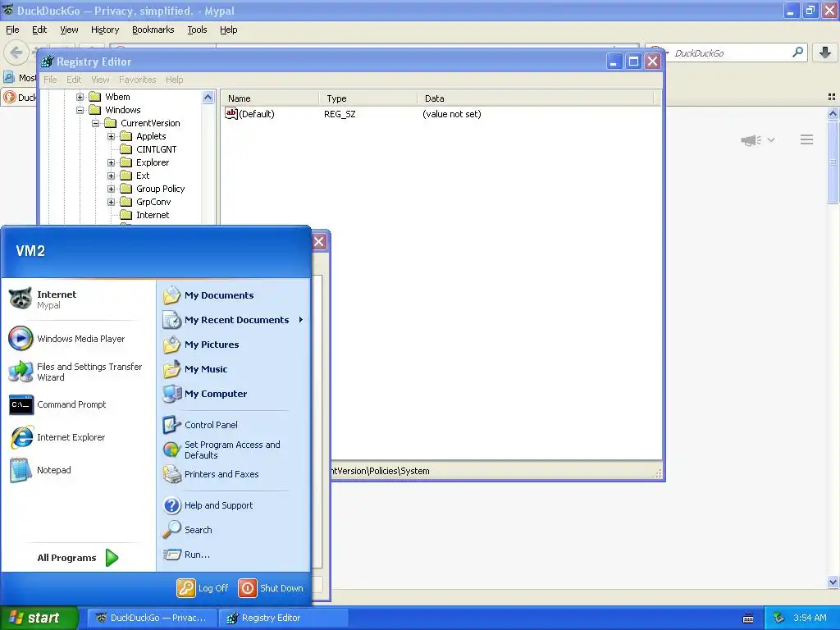Expand the GrpConv registry key
The height and width of the screenshot is (630, 840).
[111, 202]
